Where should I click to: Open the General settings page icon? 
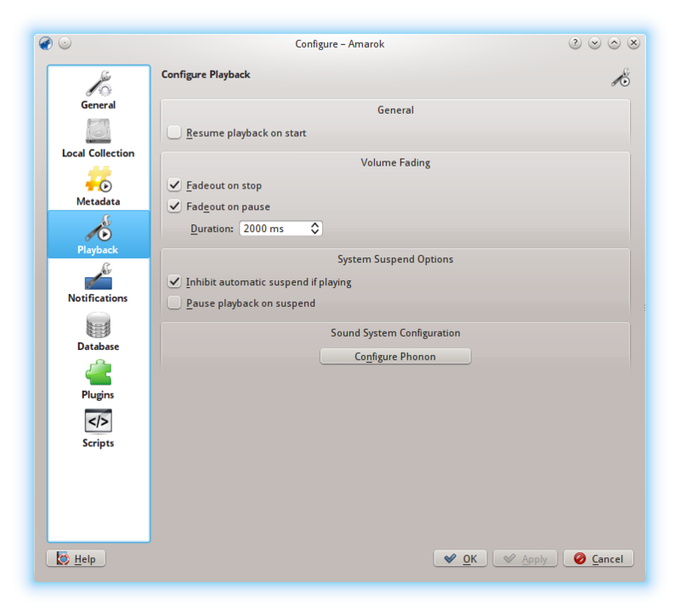99,83
